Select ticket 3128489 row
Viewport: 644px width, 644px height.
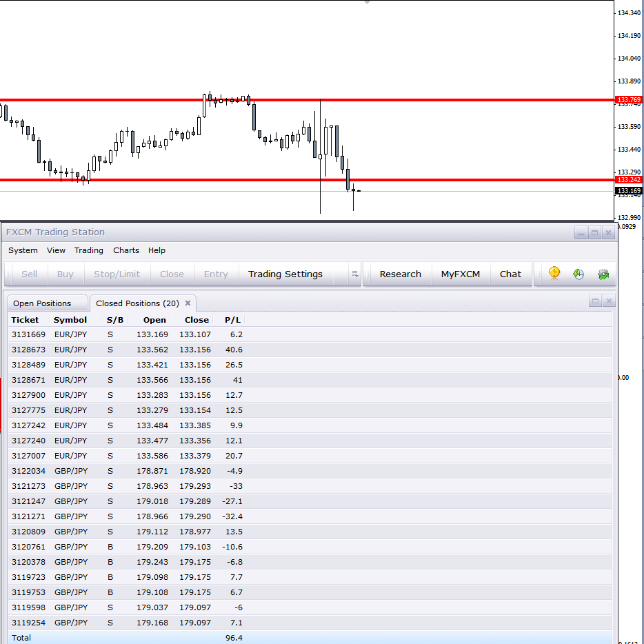coord(310,365)
